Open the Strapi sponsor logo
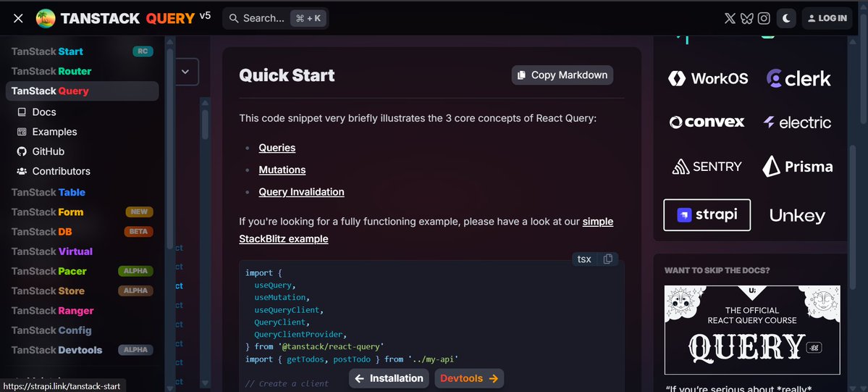Image resolution: width=868 pixels, height=392 pixels. pyautogui.click(x=707, y=214)
